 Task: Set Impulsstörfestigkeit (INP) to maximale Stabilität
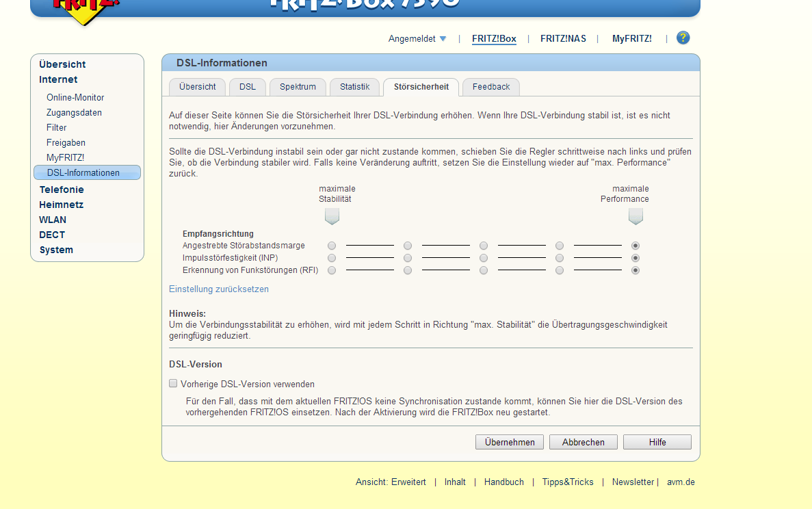point(332,258)
